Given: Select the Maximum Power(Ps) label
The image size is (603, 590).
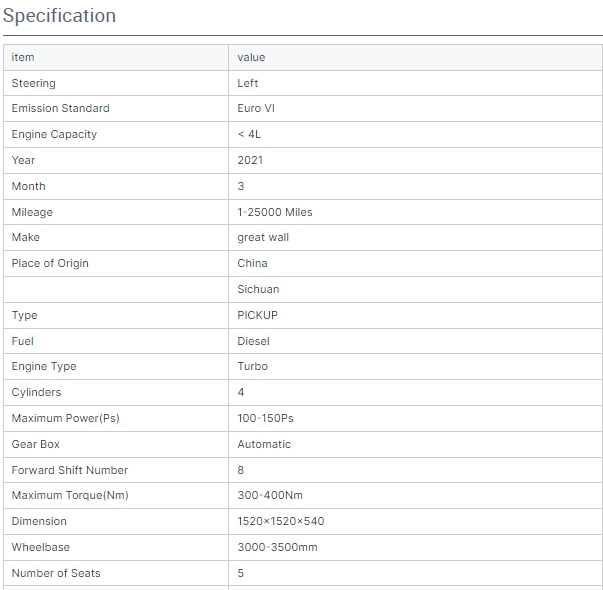Looking at the screenshot, I should point(65,418).
